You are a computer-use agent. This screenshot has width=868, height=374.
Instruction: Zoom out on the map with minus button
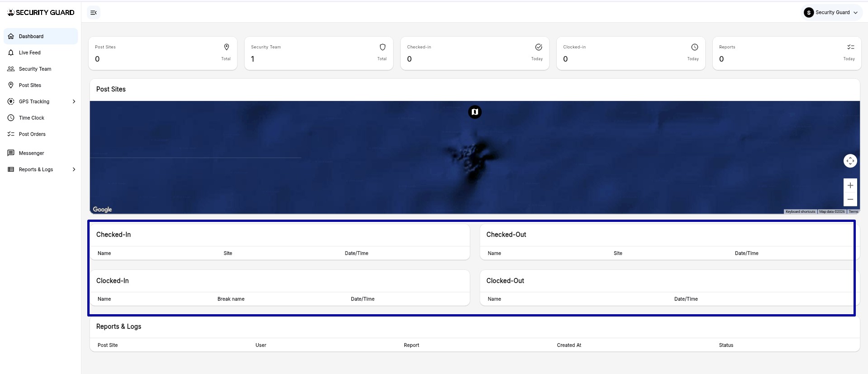click(x=850, y=199)
